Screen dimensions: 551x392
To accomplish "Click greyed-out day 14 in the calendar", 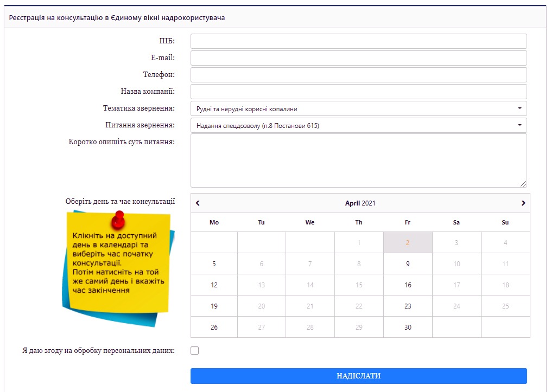I will (310, 285).
